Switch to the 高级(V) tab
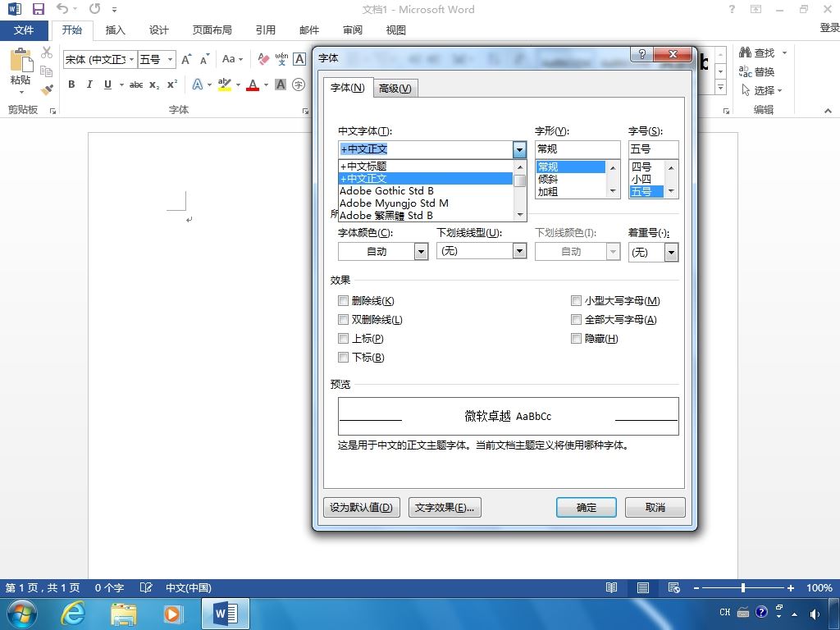The image size is (840, 630). coord(395,88)
